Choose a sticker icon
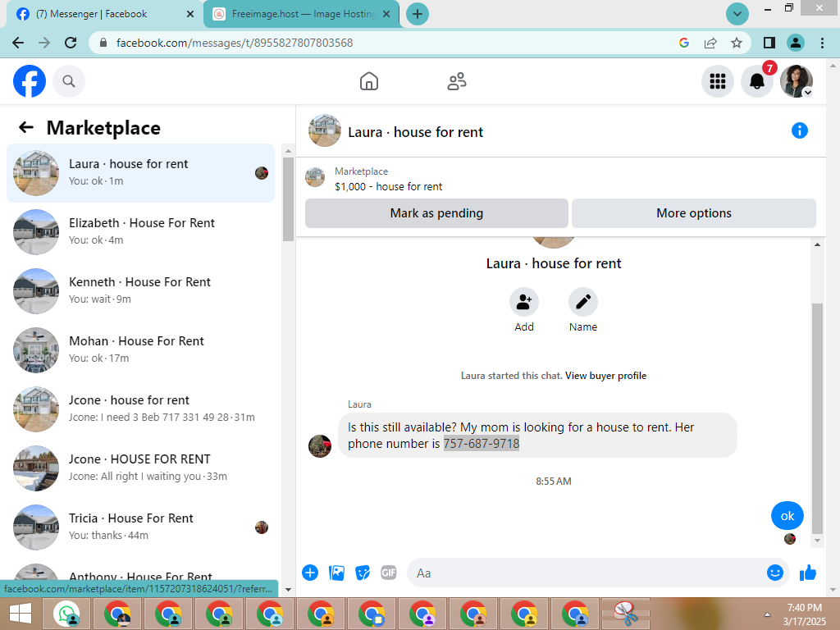Viewport: 840px width, 630px height. (x=363, y=573)
